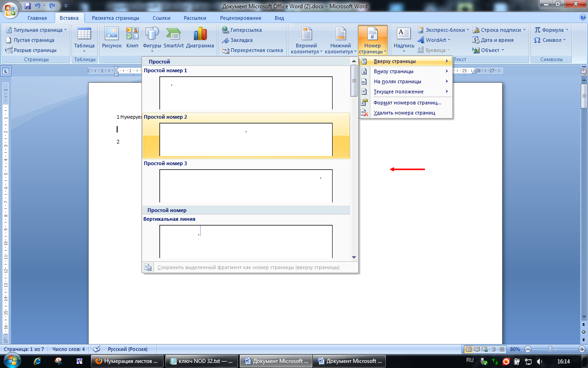Open Footer menu (Нижний колонтитул)
Image resolution: width=588 pixels, height=368 pixels.
pos(340,40)
